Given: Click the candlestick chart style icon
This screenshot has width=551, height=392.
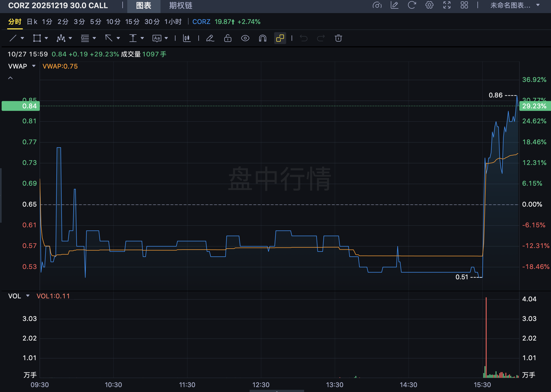Looking at the screenshot, I should tap(187, 38).
